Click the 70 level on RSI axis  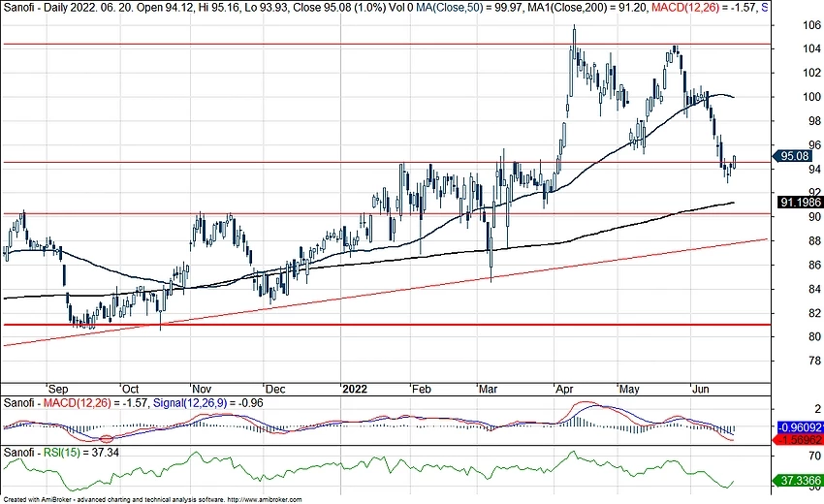click(815, 456)
